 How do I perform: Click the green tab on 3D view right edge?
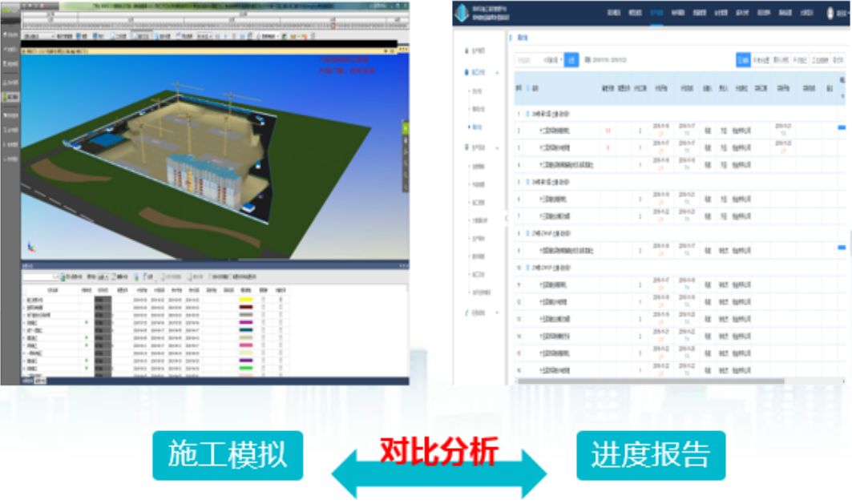(405, 128)
